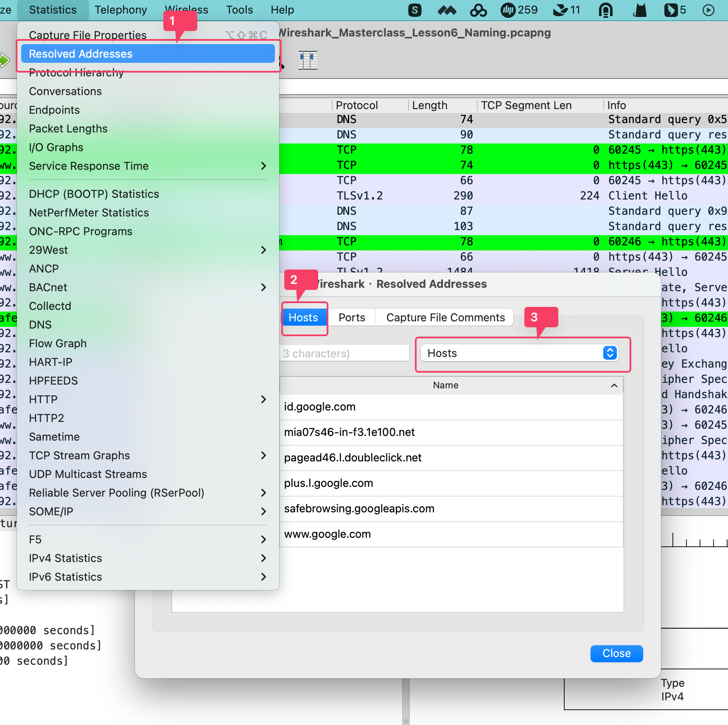Select the www.google.com entry in the hosts list

click(x=328, y=534)
